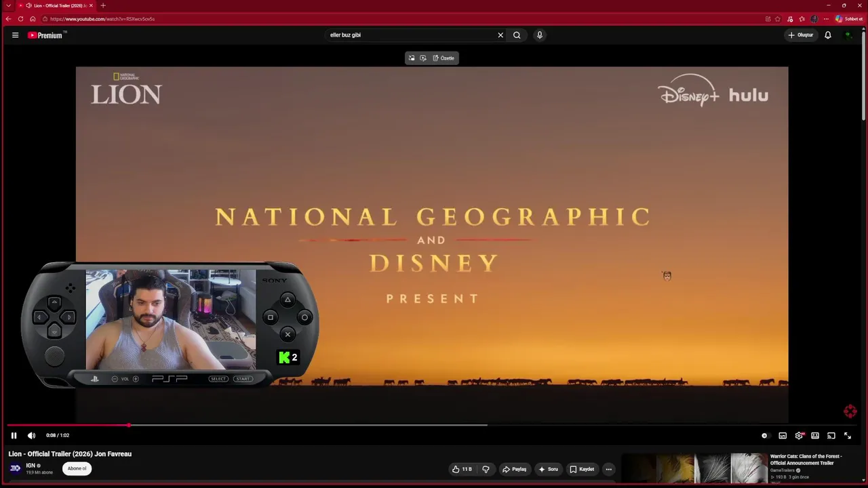Viewport: 868px width, 488px height.
Task: Open Warrior Cats recommended video thumbnail
Action: 694,469
